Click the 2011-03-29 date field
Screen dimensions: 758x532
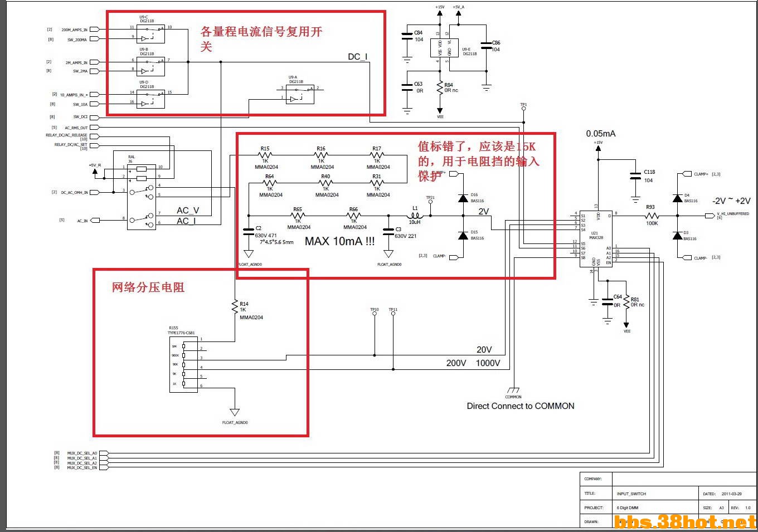[732, 494]
